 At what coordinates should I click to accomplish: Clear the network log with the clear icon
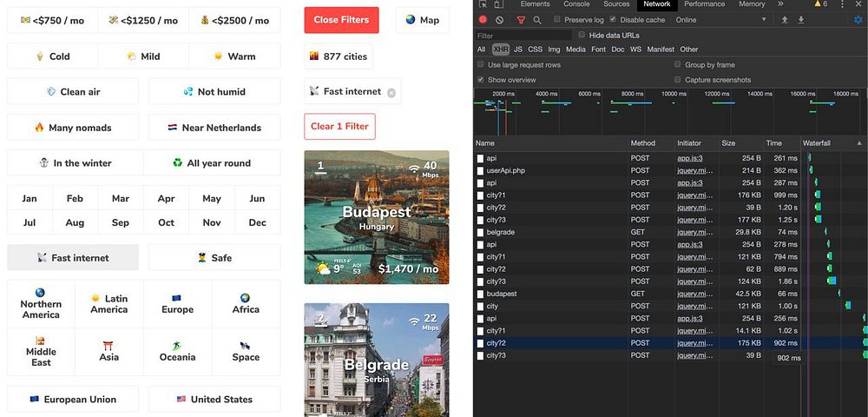499,20
